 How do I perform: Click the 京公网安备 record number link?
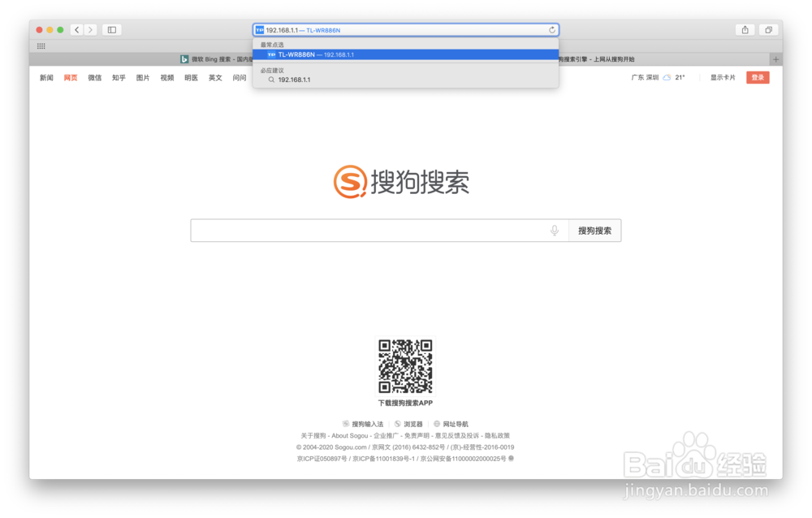[464, 459]
